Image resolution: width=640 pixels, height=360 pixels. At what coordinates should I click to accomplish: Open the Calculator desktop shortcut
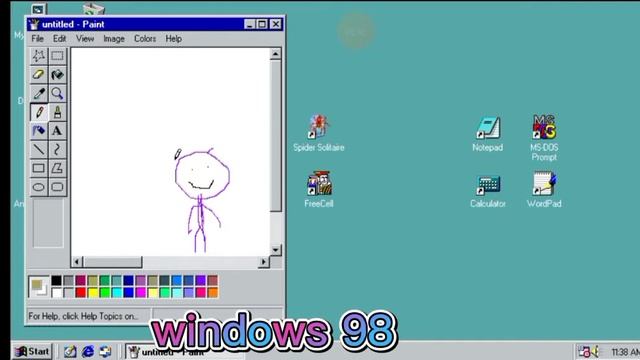(488, 191)
